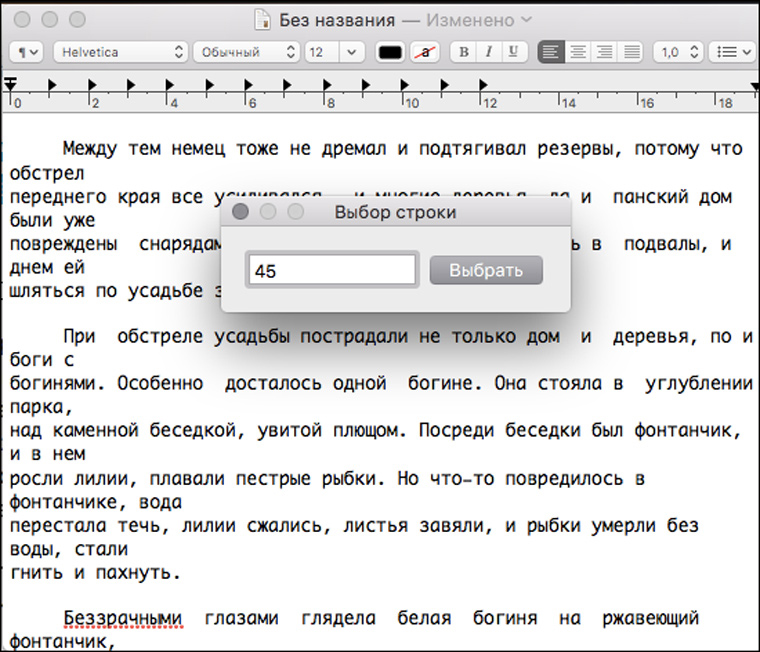Close the Выбор строки dialog

coord(240,212)
